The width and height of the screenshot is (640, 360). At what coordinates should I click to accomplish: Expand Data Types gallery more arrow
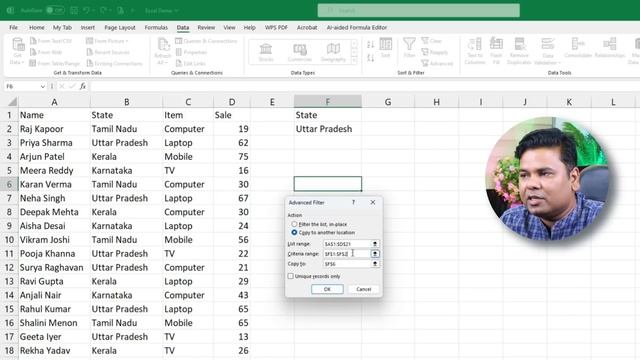[x=354, y=60]
